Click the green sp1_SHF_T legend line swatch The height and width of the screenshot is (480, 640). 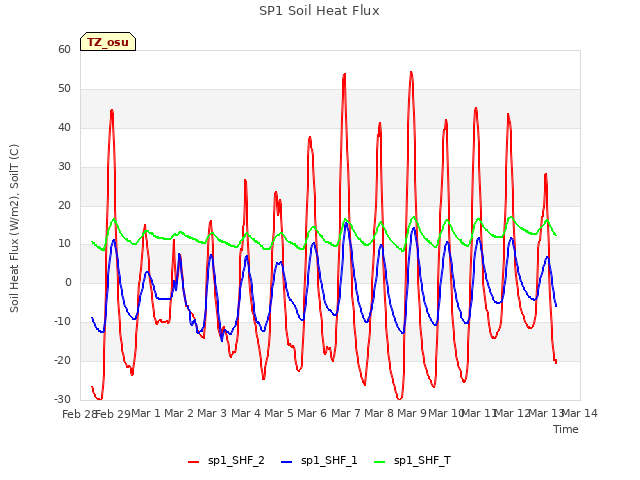tap(380, 462)
